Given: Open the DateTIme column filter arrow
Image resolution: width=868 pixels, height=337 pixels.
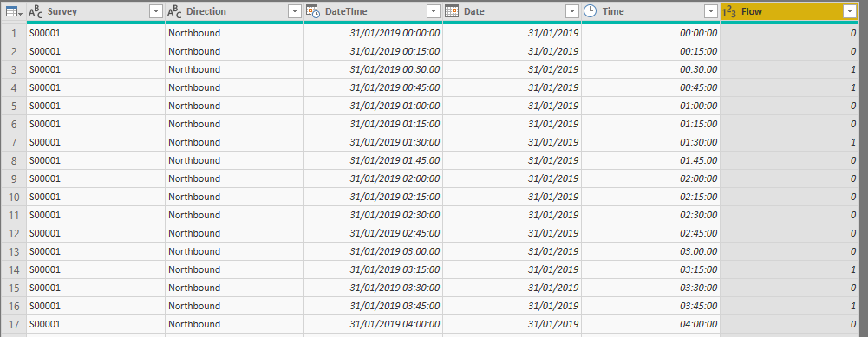Looking at the screenshot, I should 434,11.
